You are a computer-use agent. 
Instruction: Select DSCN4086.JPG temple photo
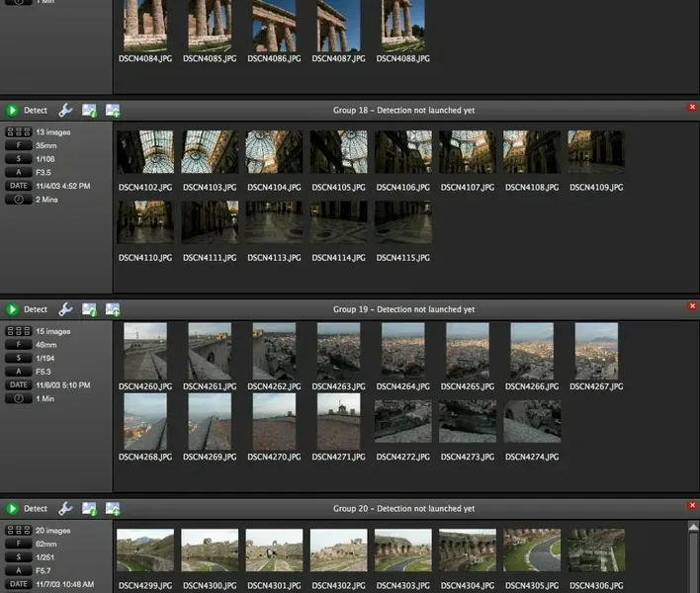(x=274, y=26)
